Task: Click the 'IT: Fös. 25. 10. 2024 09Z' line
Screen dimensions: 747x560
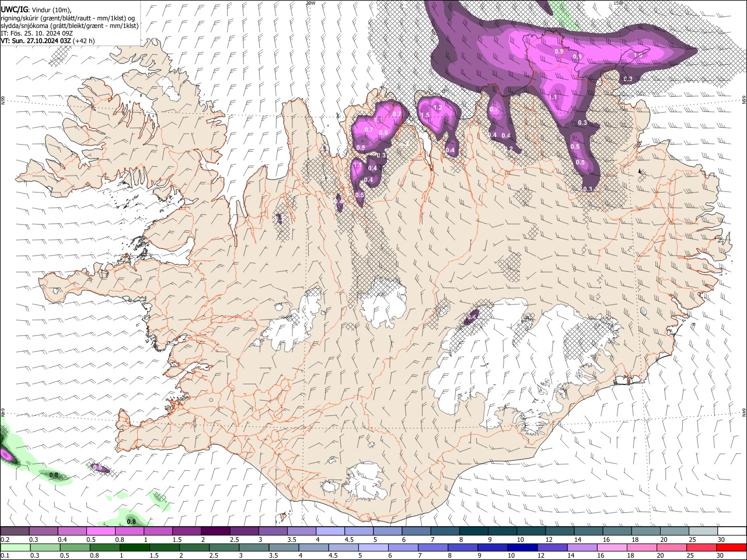Action: click(x=37, y=33)
